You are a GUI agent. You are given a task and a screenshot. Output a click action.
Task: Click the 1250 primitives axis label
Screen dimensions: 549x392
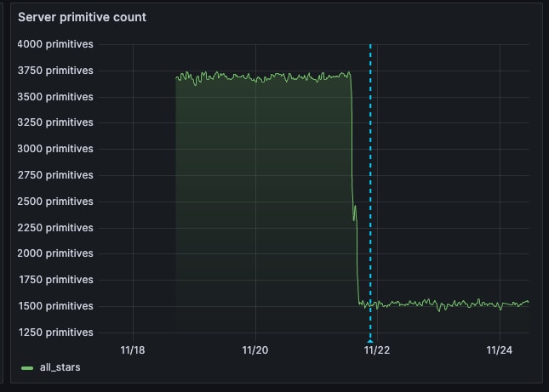click(x=54, y=332)
